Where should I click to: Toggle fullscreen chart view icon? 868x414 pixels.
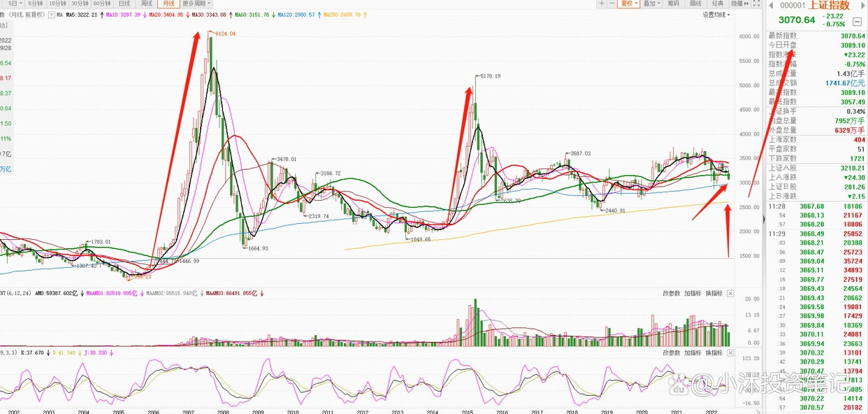[x=756, y=3]
